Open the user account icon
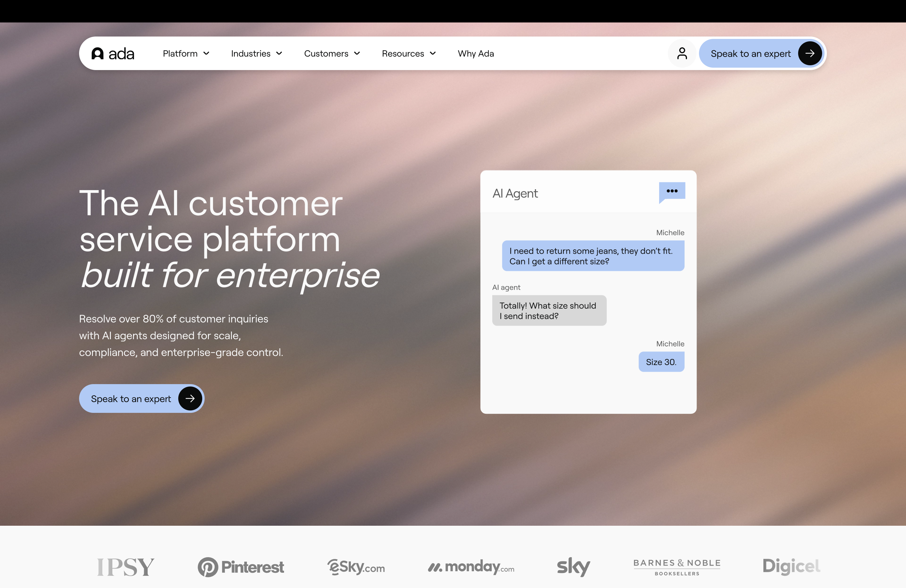The width and height of the screenshot is (906, 588). [x=682, y=53]
